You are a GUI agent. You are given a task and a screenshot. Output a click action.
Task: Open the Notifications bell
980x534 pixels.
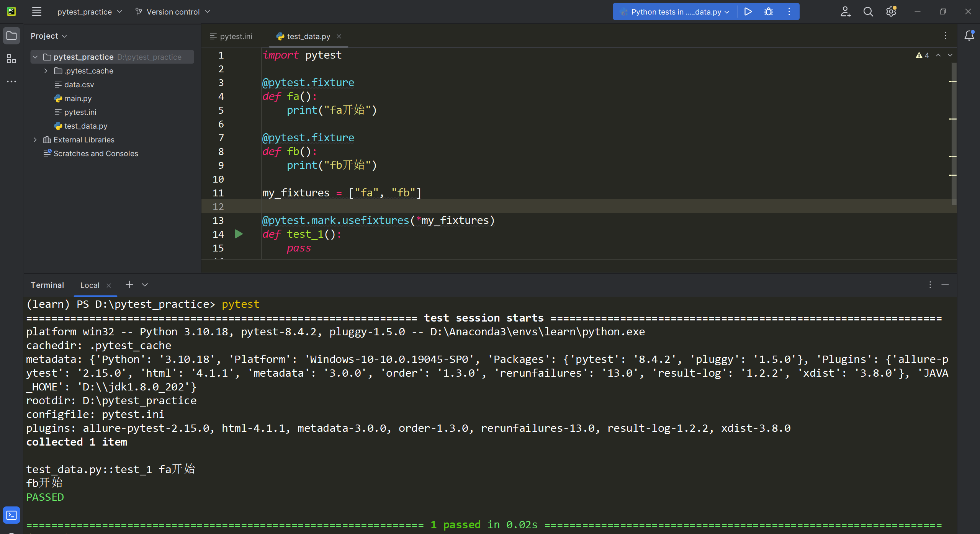pyautogui.click(x=969, y=36)
